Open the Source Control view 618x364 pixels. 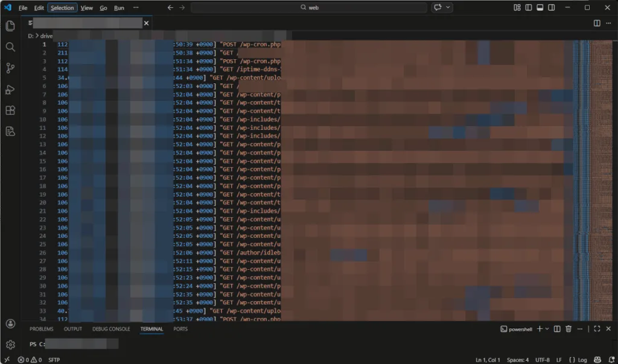click(x=9, y=68)
